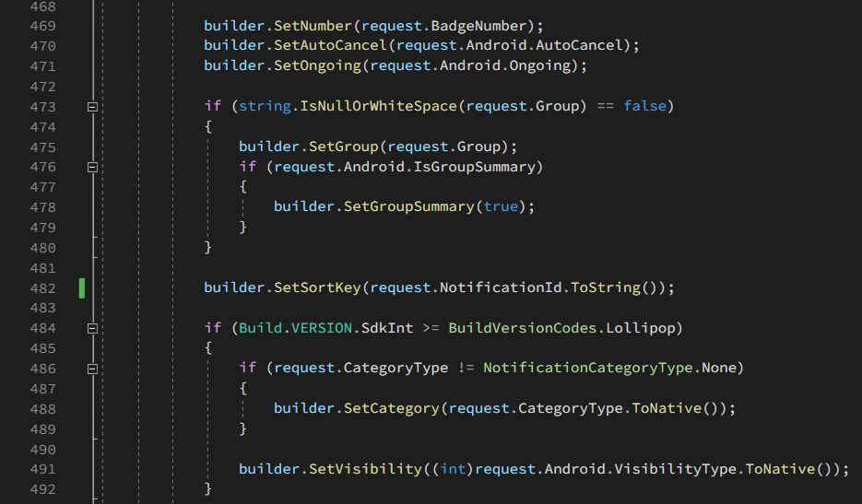
Task: Click on VisibilityType property
Action: (676, 468)
